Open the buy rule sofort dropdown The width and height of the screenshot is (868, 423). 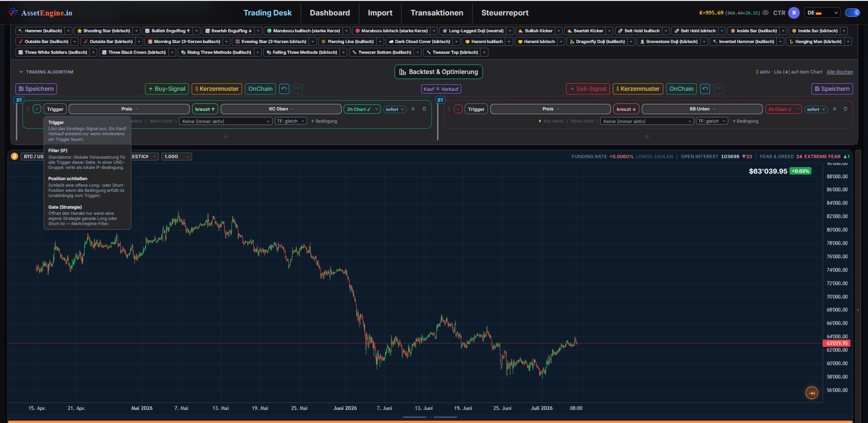(395, 109)
